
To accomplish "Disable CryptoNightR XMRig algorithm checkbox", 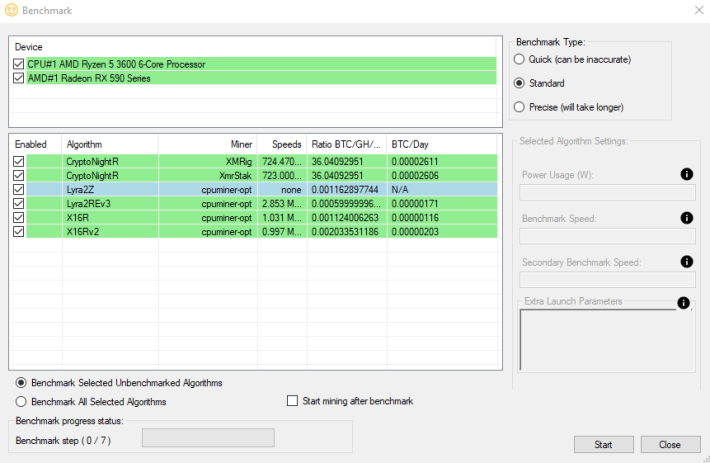I will click(x=19, y=161).
